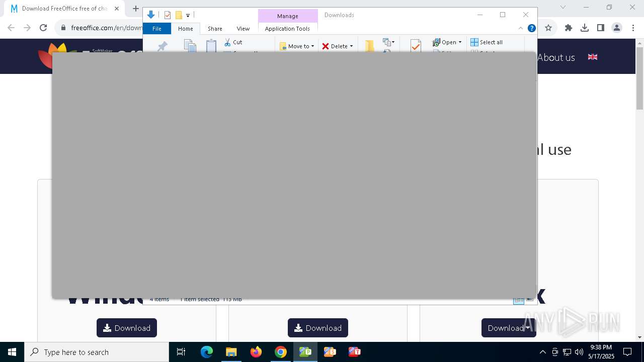
Task: Close the FreeOffice download tab
Action: point(116,9)
